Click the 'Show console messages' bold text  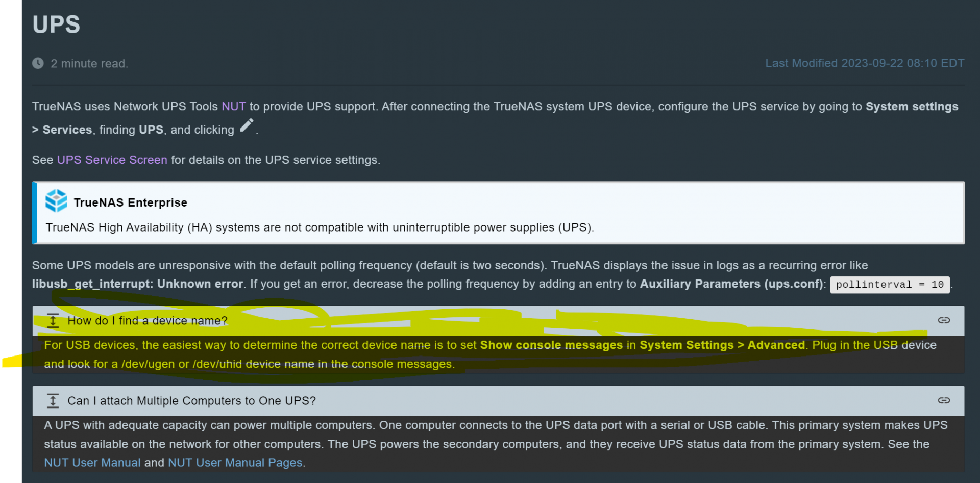(x=552, y=345)
